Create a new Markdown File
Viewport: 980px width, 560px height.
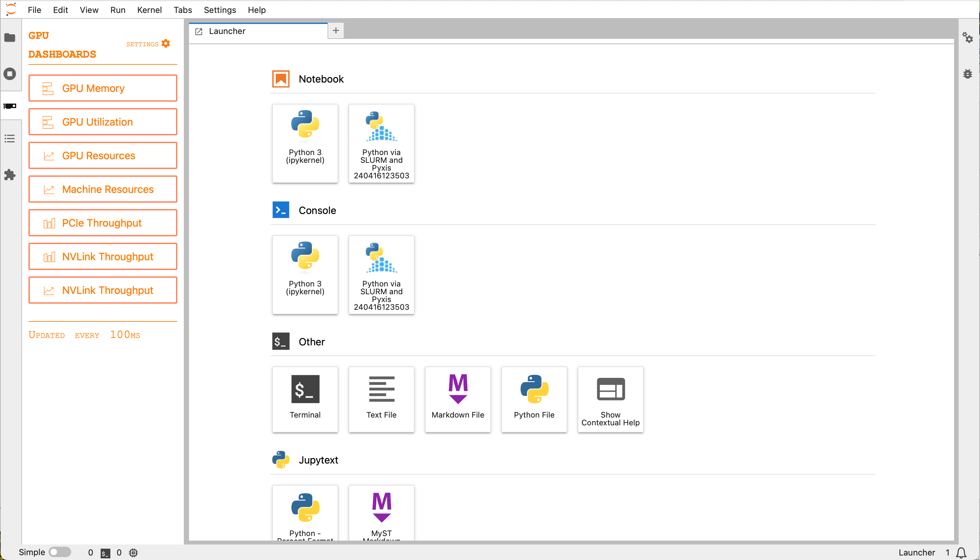point(458,399)
